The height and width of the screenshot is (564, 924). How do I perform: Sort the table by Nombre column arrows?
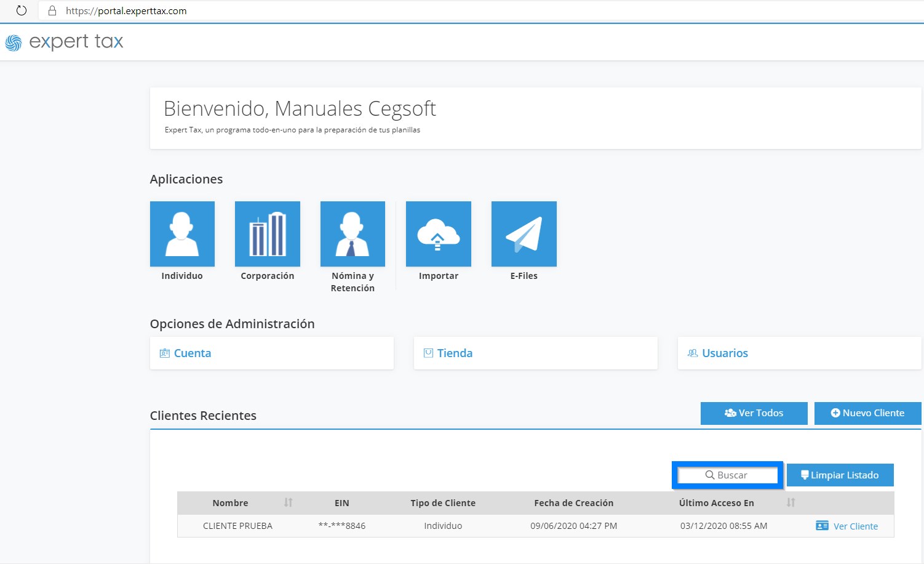pos(288,502)
